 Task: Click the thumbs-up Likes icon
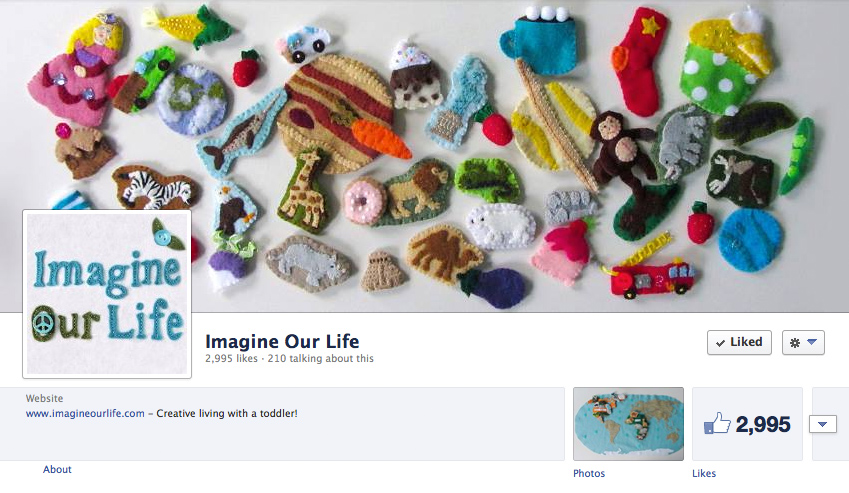pos(717,423)
